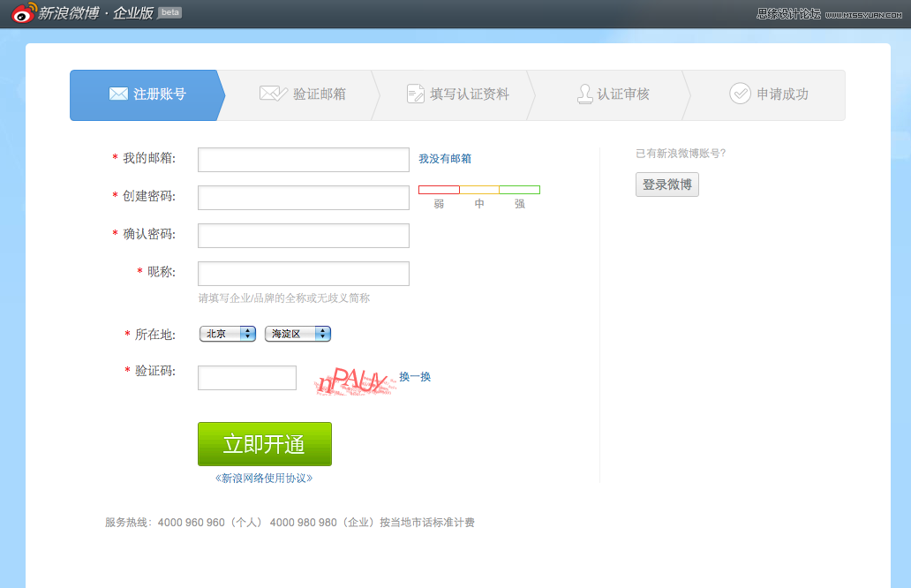Image resolution: width=911 pixels, height=588 pixels.
Task: Click the yellow medium password strength segment
Action: point(479,190)
